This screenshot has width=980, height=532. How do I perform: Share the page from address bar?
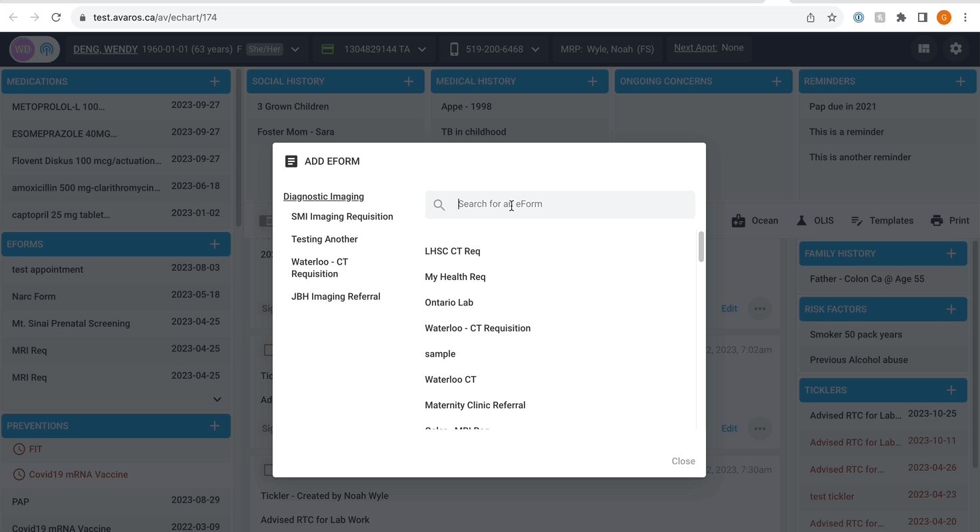click(811, 17)
